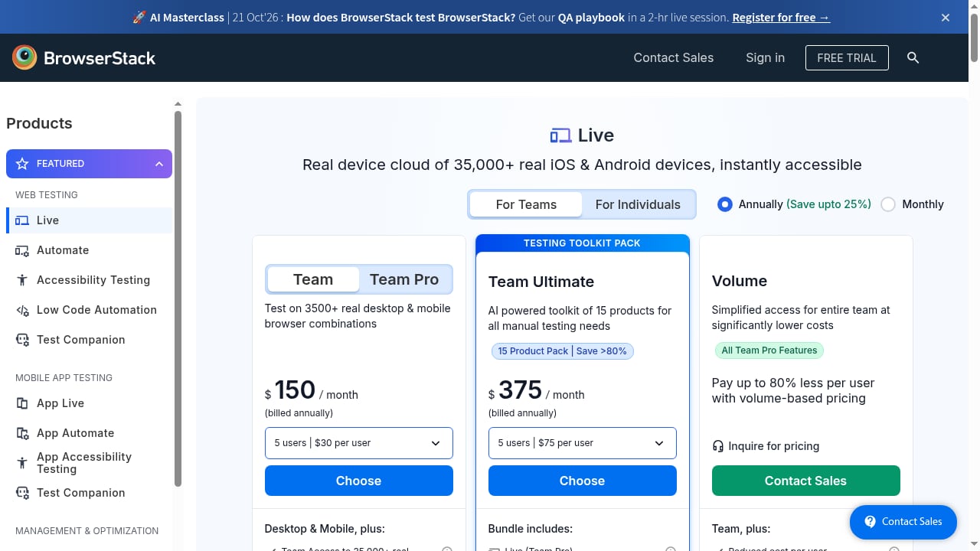
Task: Select the Monthly billing radio button
Action: point(888,204)
